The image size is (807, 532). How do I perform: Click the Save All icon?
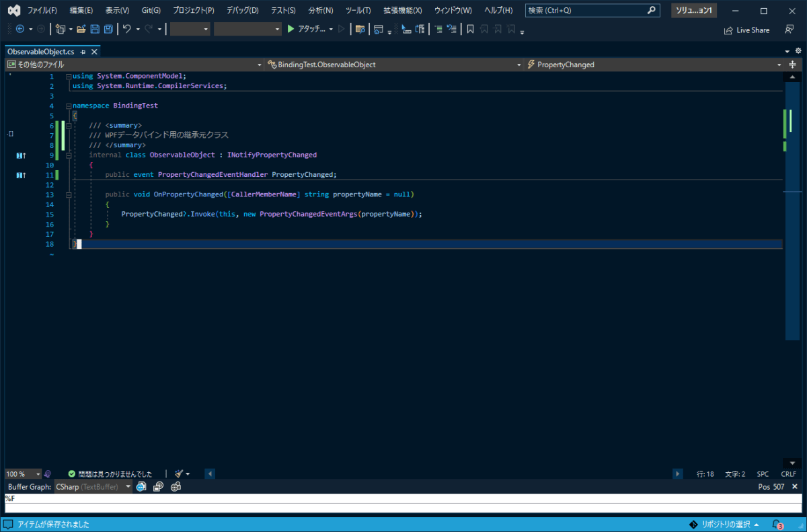click(108, 29)
